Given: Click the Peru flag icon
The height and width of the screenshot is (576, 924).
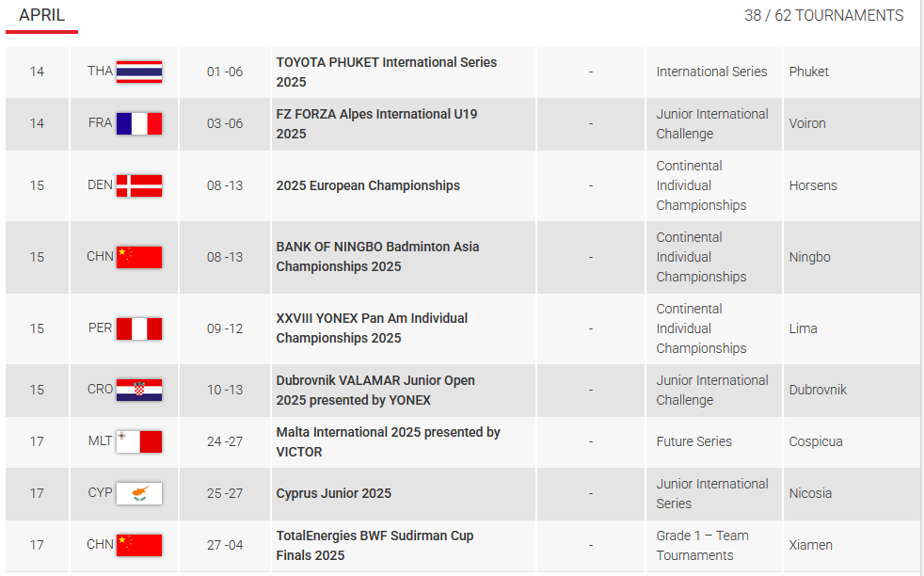Looking at the screenshot, I should pos(139,329).
